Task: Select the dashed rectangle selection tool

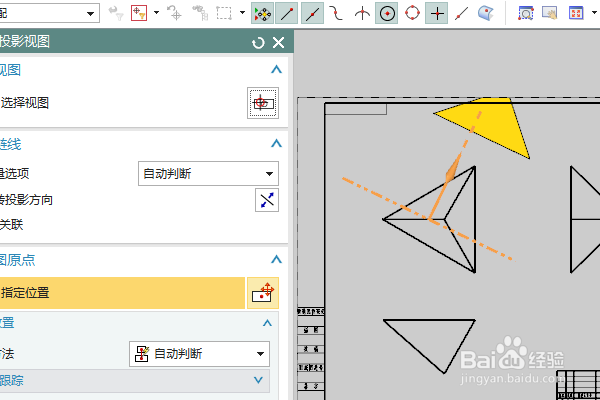Action: click(x=224, y=13)
